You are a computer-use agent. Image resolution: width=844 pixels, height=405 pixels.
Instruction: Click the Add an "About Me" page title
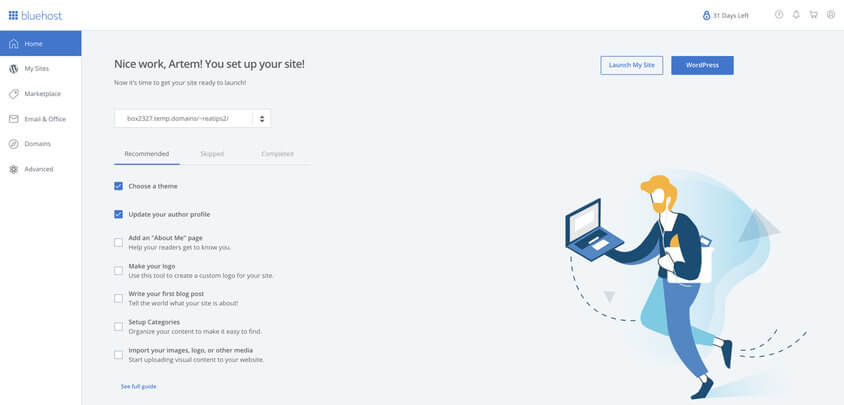(165, 238)
